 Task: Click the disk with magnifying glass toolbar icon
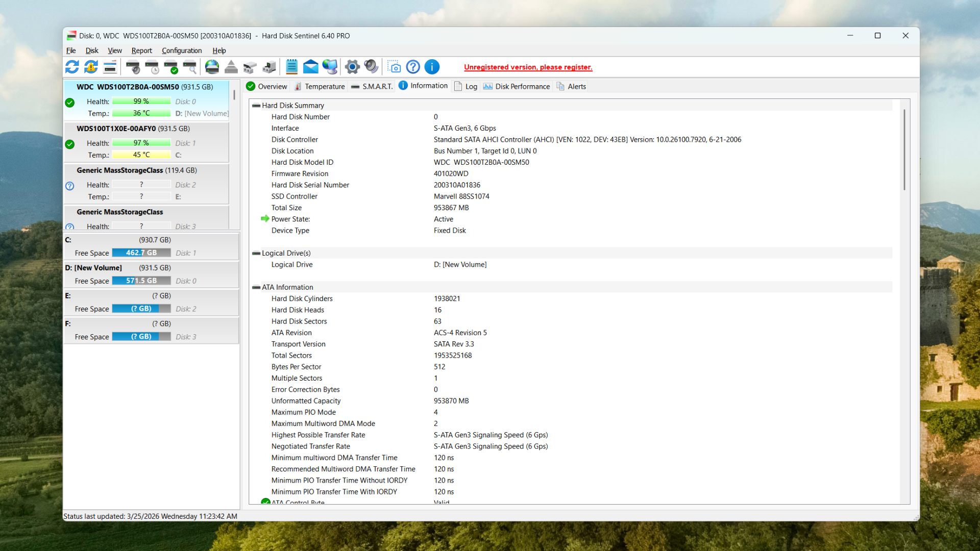[190, 67]
